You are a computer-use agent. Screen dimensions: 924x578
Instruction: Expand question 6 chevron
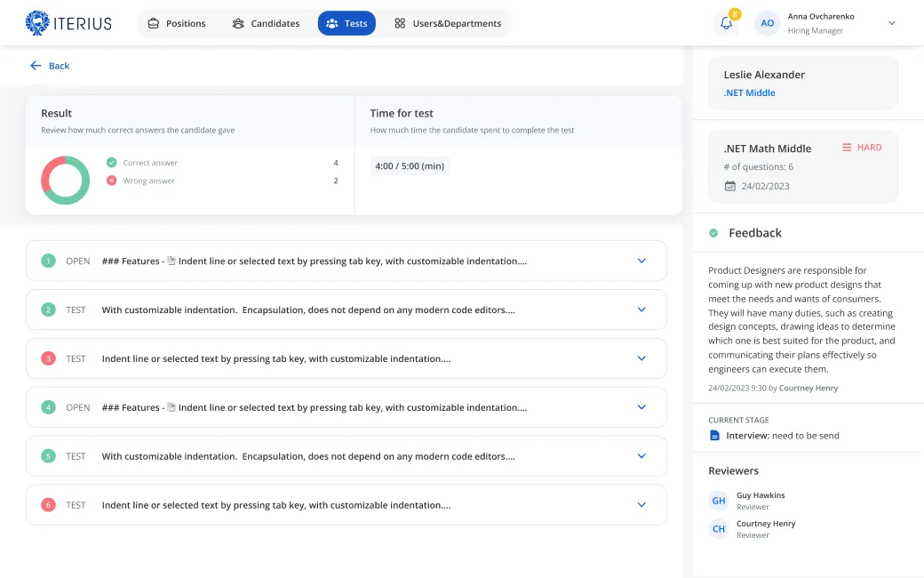pos(641,505)
